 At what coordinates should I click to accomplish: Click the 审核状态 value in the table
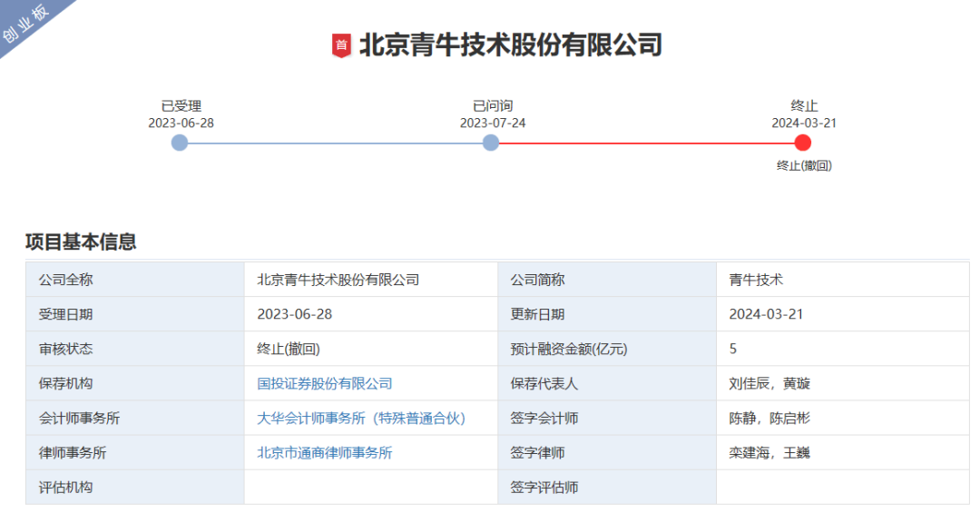pyautogui.click(x=289, y=350)
